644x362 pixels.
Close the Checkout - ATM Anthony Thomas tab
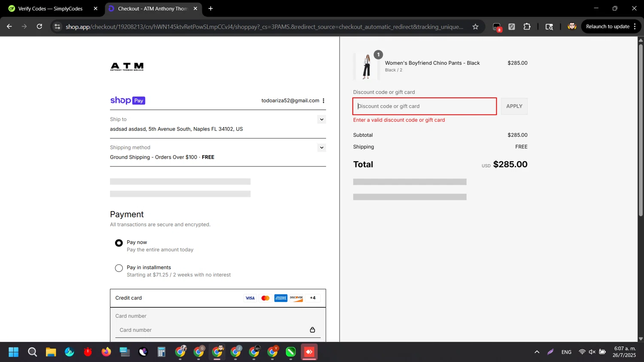tap(195, 9)
